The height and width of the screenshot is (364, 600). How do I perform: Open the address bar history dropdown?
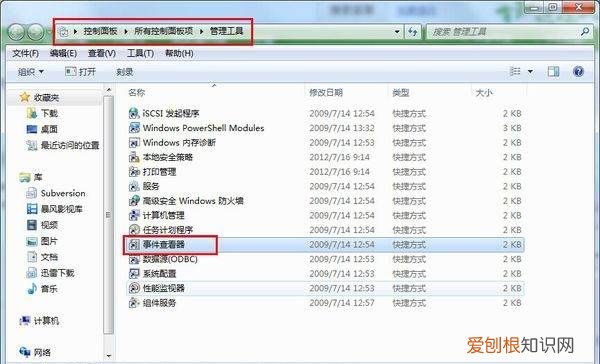point(397,32)
